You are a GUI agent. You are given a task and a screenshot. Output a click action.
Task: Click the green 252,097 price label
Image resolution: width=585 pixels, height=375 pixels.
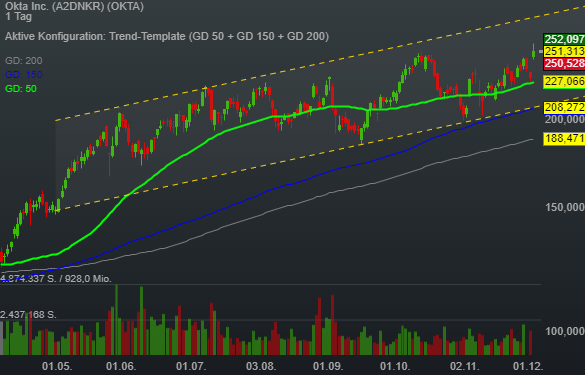[x=564, y=39]
